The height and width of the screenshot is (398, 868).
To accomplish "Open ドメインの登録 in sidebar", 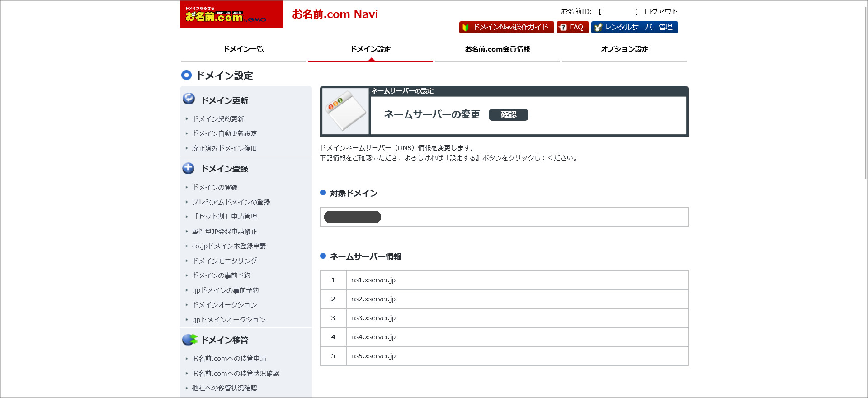I will (215, 187).
